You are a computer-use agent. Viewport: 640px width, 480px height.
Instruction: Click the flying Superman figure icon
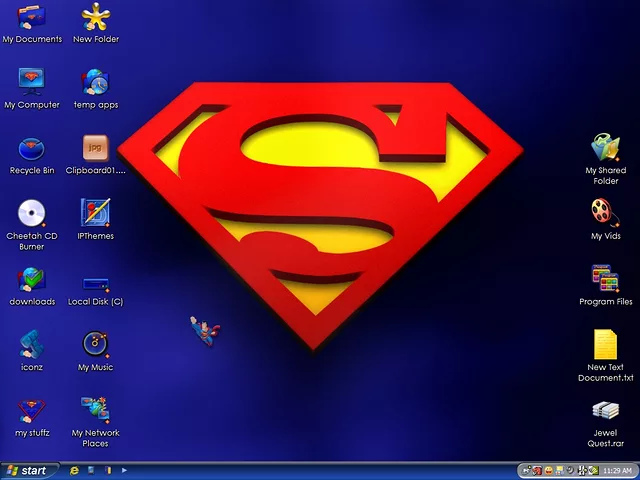coord(205,331)
